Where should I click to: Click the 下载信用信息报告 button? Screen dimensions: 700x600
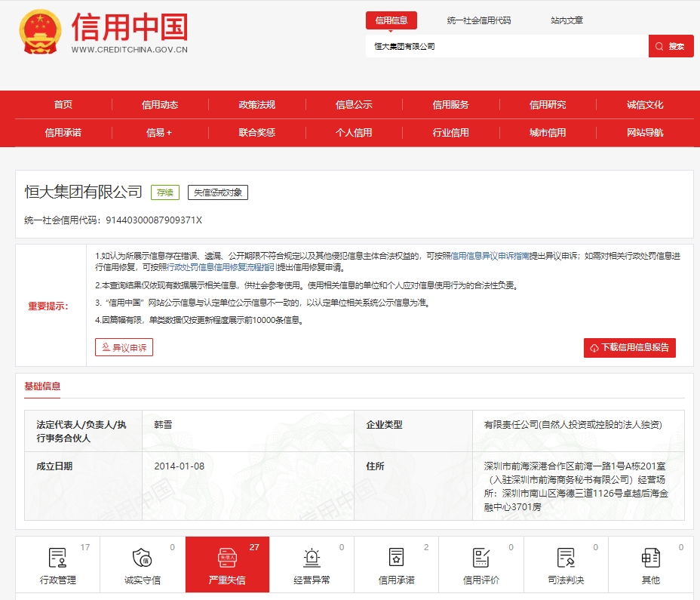629,348
